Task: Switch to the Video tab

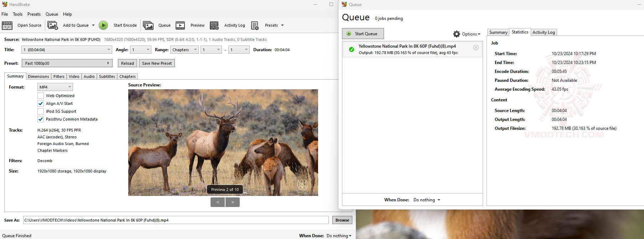Action: point(74,76)
